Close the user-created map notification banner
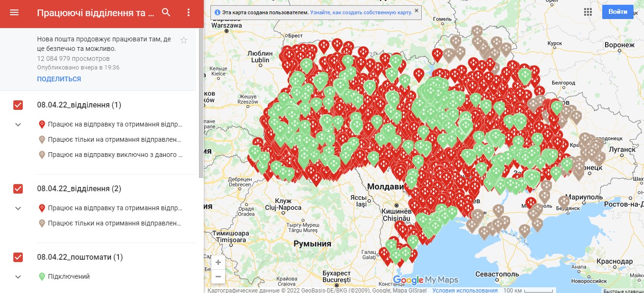The width and height of the screenshot is (644, 293). tap(417, 10)
